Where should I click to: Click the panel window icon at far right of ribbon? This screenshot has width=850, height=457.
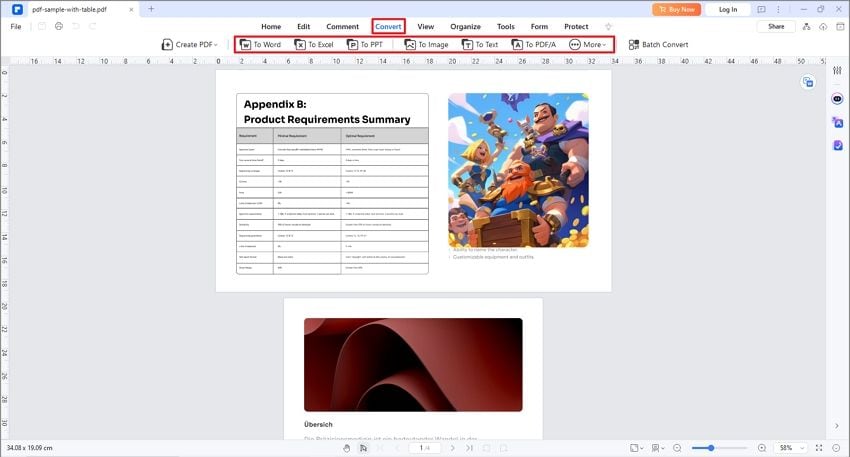pyautogui.click(x=840, y=27)
